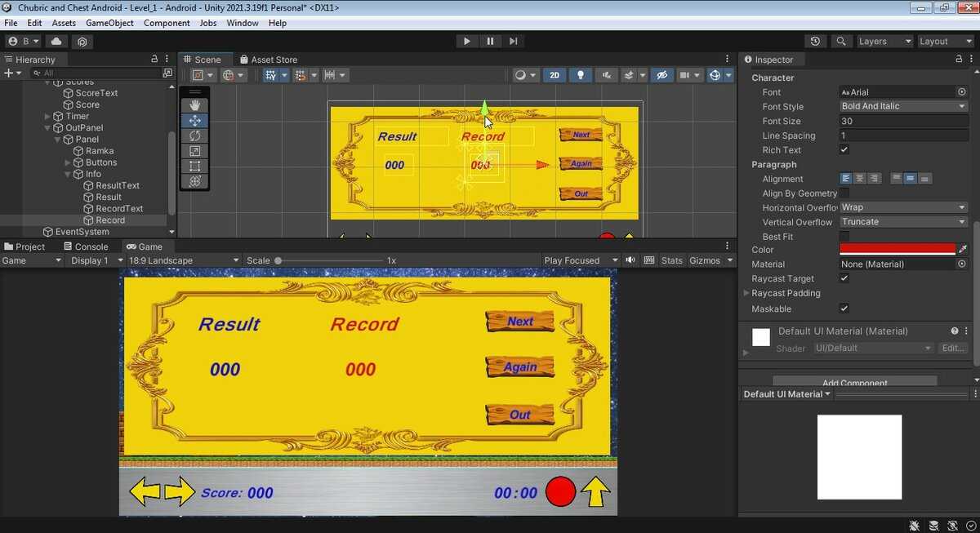Open Default UI Material help icon
980x533 pixels.
(x=954, y=331)
